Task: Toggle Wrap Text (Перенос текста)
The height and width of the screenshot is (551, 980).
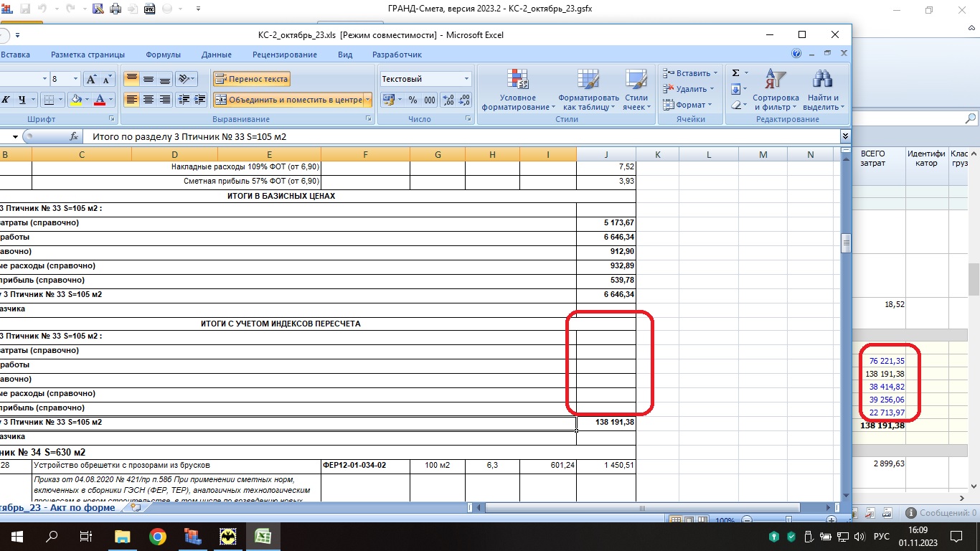Action: click(x=251, y=79)
